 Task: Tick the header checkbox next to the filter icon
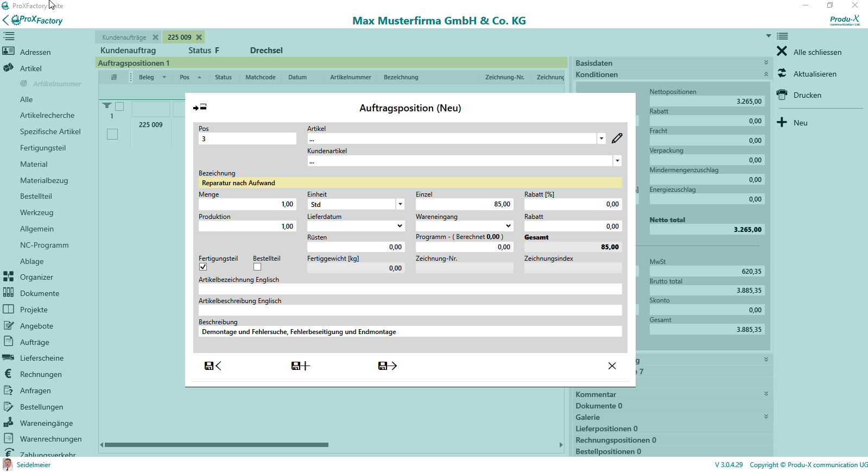[x=119, y=106]
